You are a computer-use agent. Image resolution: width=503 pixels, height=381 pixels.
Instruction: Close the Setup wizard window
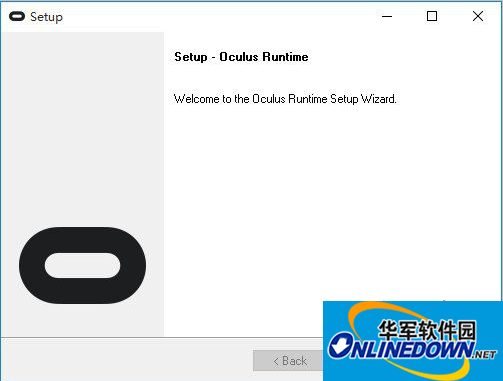[478, 16]
